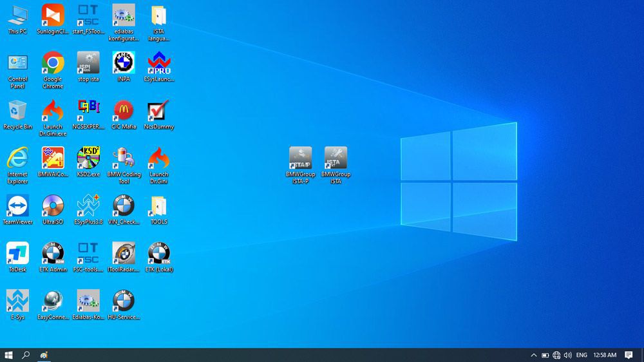Click the TeamViewer desktop icon
This screenshot has width=644, height=362.
click(17, 210)
